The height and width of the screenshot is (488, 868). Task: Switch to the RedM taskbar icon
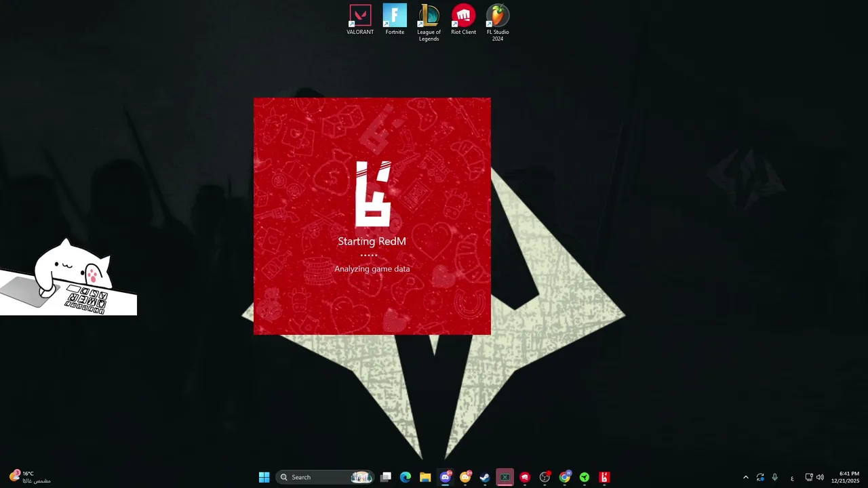(604, 477)
